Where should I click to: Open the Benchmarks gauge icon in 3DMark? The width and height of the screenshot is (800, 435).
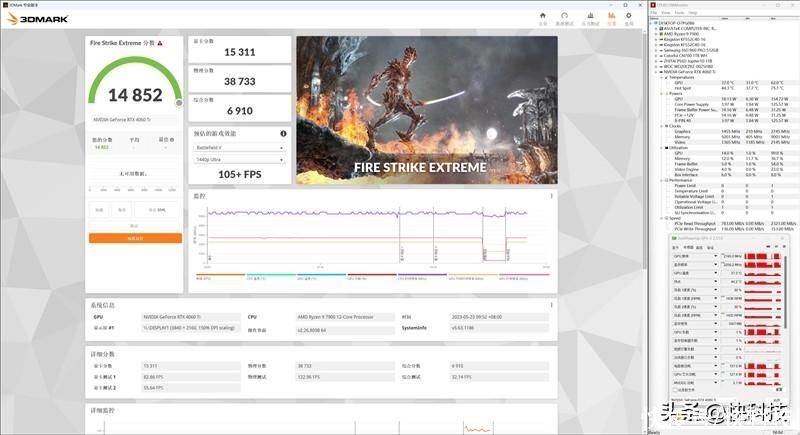564,16
